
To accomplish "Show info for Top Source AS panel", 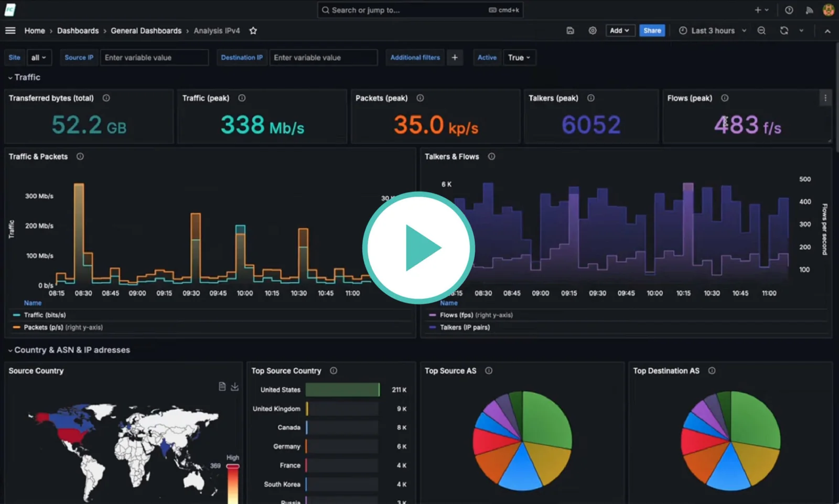I will 489,371.
